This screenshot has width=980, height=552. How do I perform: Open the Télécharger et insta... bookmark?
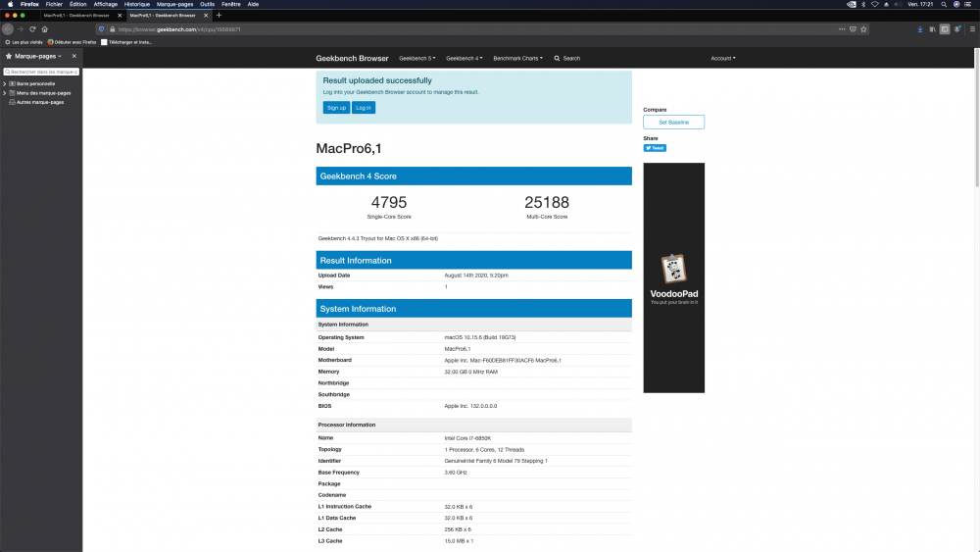(x=126, y=42)
